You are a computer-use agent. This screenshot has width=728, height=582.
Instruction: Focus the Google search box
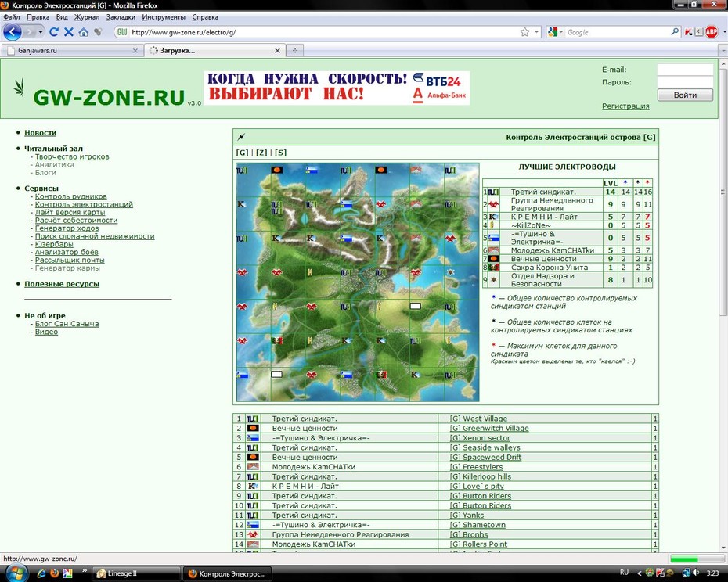coord(617,32)
